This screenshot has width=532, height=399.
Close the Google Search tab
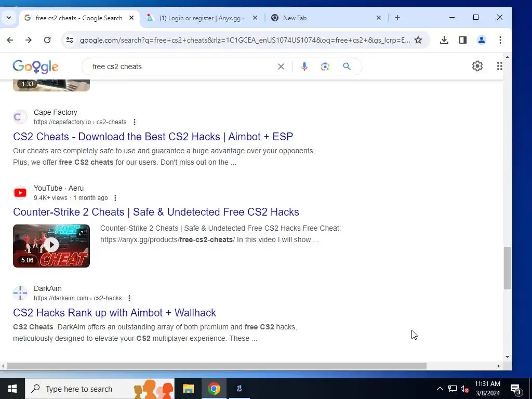click(131, 18)
